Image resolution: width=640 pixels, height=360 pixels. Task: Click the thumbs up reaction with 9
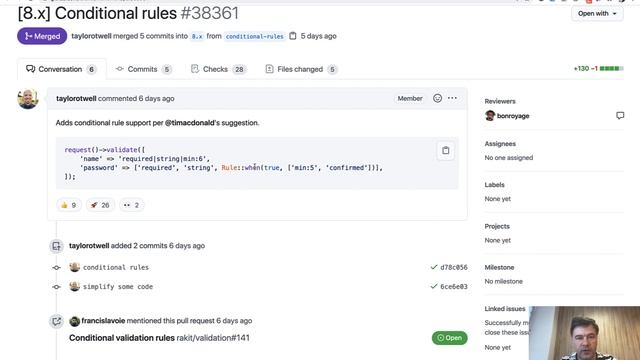point(69,205)
